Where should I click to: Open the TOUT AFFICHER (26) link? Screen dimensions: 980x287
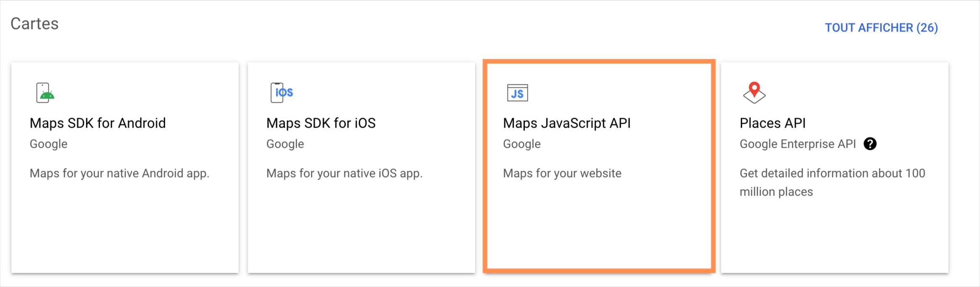pos(881,28)
